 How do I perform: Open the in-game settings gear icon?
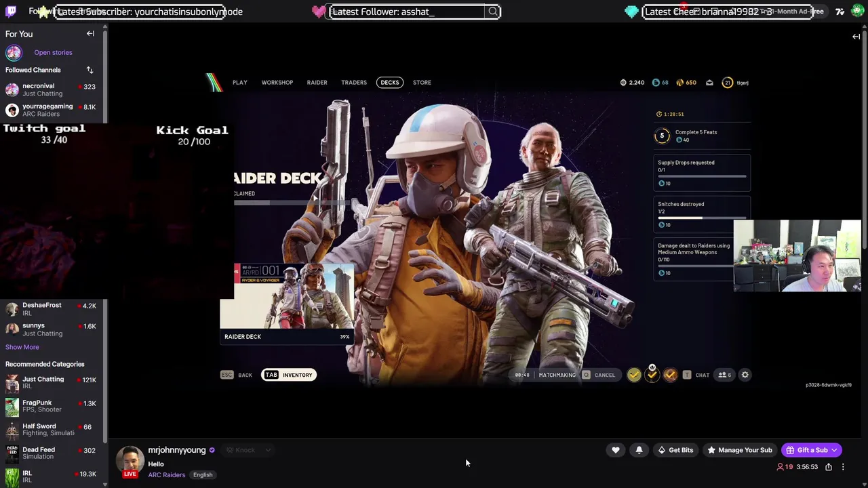click(x=745, y=375)
